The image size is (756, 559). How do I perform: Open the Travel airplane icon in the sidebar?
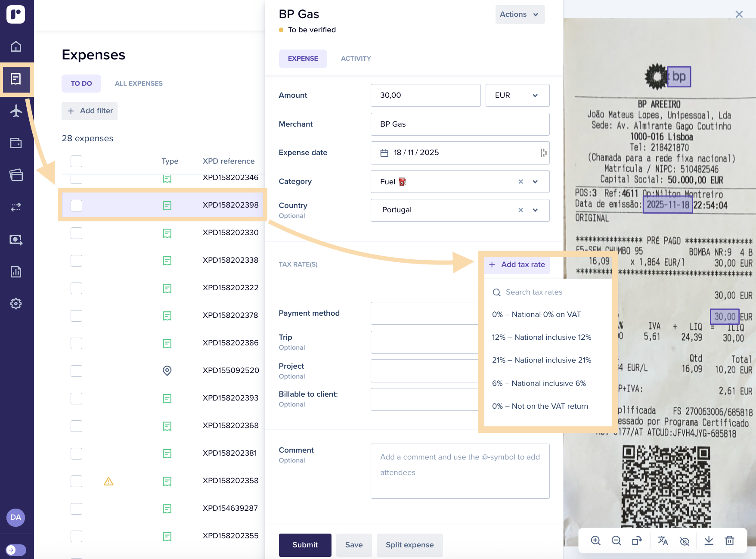tap(16, 111)
